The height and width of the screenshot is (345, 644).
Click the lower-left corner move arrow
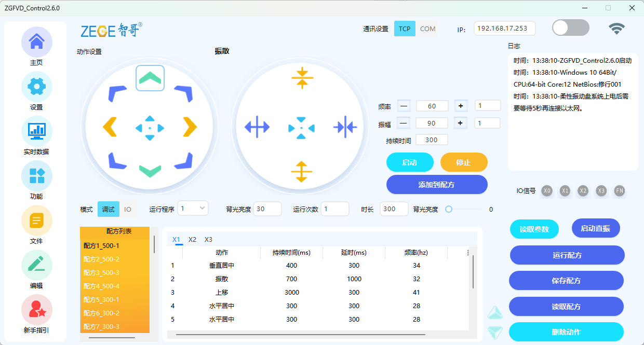[117, 160]
